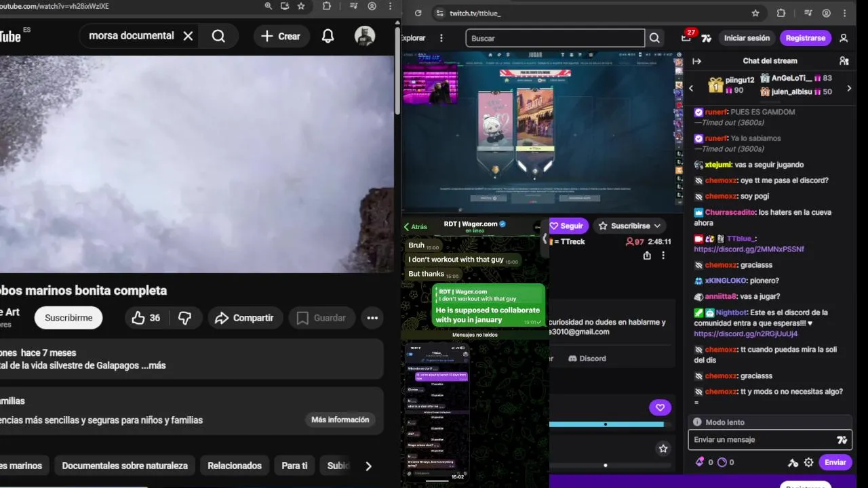Open the TTblue_ discord.gg/2MMNxPSSNf link

(749, 249)
